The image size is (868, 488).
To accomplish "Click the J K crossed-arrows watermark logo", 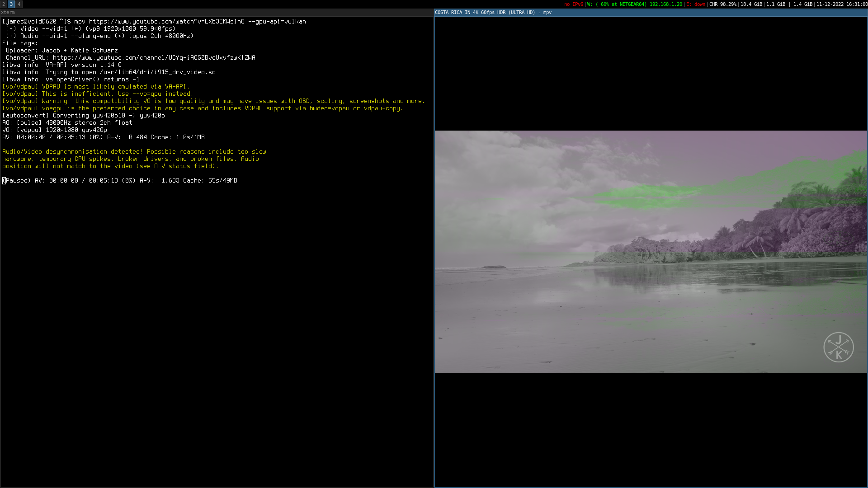I will click(x=838, y=347).
